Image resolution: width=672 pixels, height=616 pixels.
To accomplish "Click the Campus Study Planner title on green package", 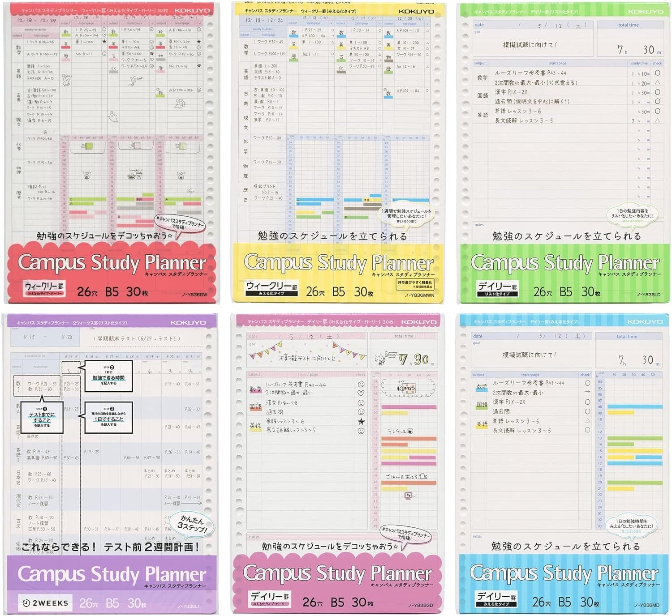I will [x=565, y=263].
